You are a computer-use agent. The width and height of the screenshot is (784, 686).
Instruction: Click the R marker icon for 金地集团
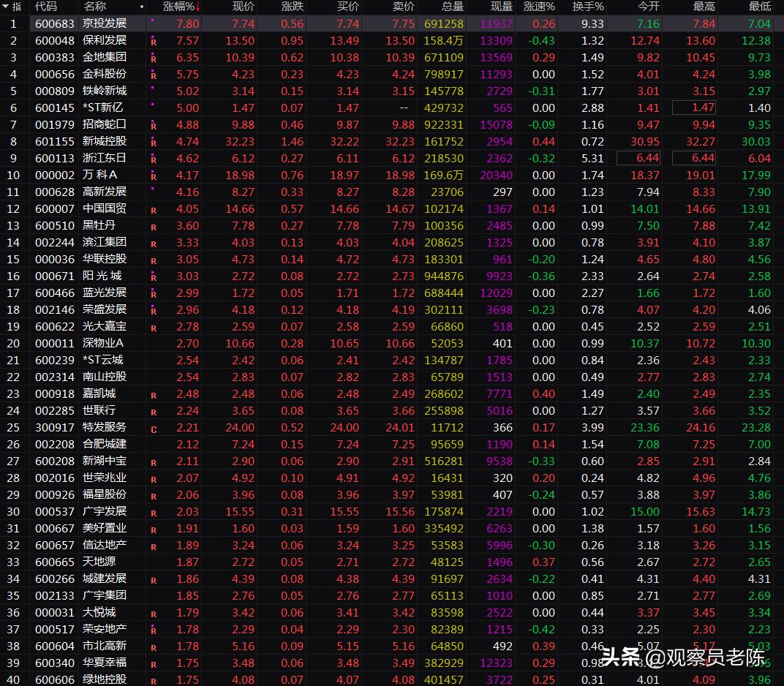coord(154,58)
